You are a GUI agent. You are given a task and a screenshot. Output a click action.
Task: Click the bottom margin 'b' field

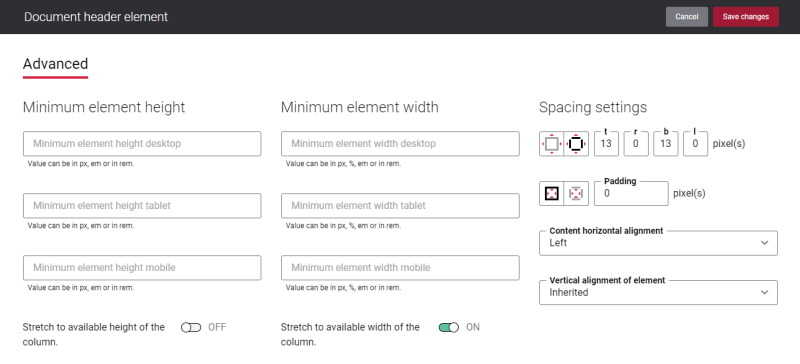point(665,144)
